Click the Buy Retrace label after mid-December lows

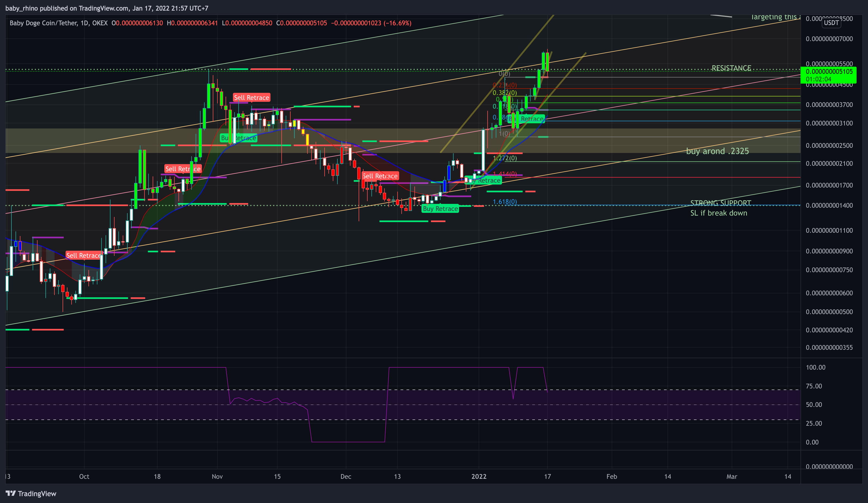(x=440, y=208)
